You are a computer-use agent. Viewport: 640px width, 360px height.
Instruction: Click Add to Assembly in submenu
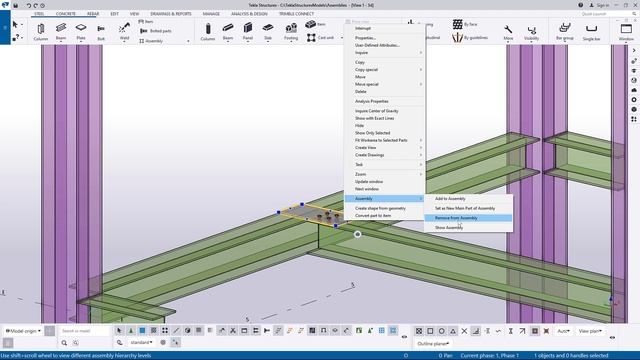[468, 199]
